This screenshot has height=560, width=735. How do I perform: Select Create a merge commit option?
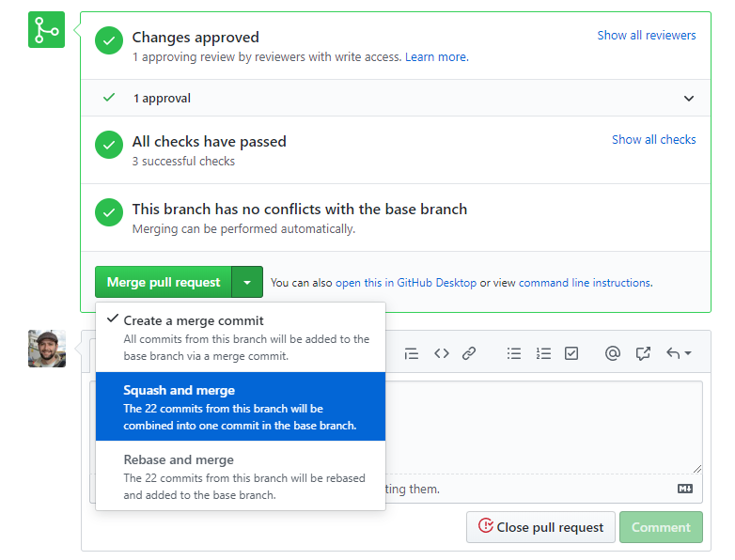tap(241, 337)
